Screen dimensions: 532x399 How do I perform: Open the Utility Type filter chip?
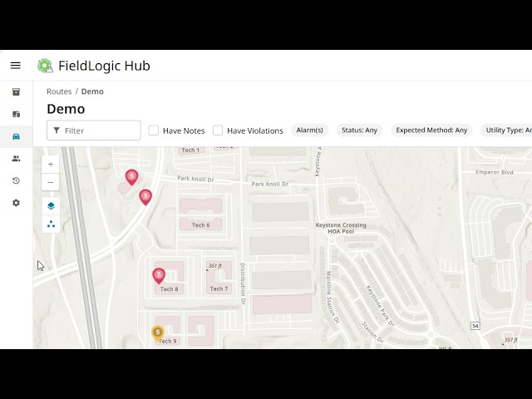[506, 131]
